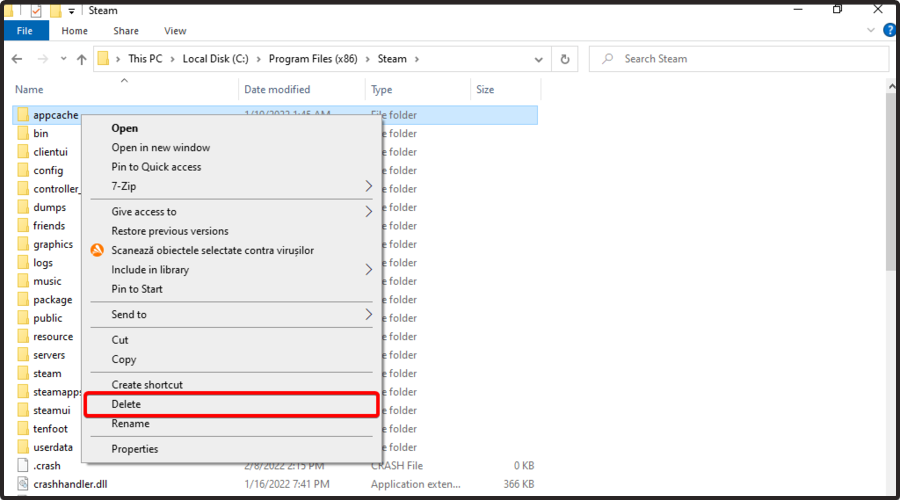
Task: Open recent locations dropdown arrow
Action: [63, 59]
